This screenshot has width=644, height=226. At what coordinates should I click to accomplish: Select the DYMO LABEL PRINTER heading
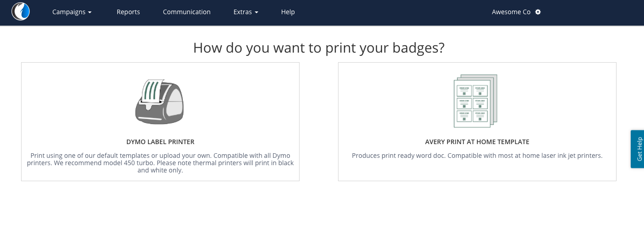coord(160,142)
